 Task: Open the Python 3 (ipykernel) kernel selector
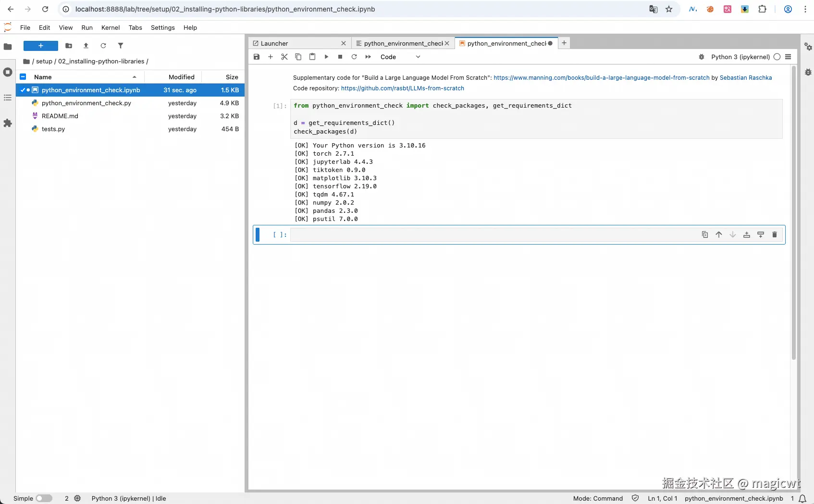tap(740, 57)
